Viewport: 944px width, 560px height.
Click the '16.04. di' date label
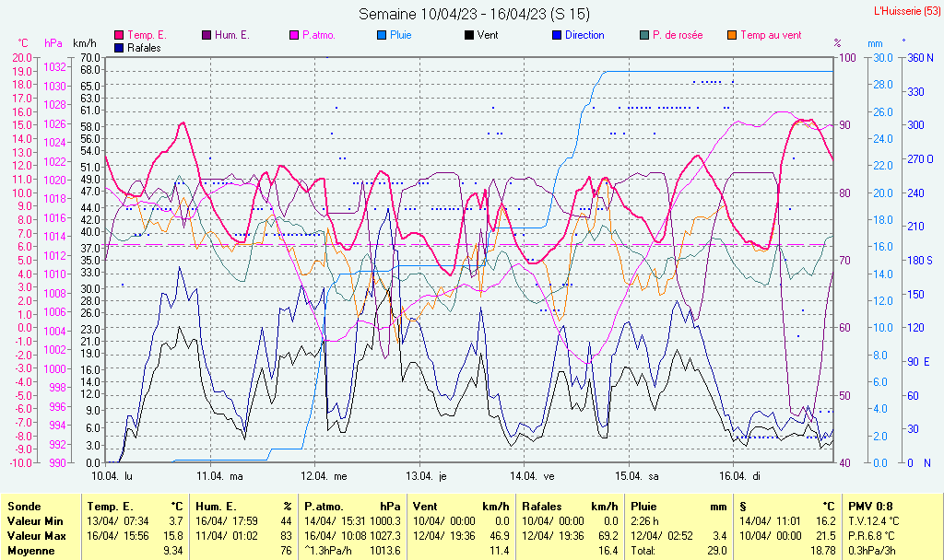(740, 476)
